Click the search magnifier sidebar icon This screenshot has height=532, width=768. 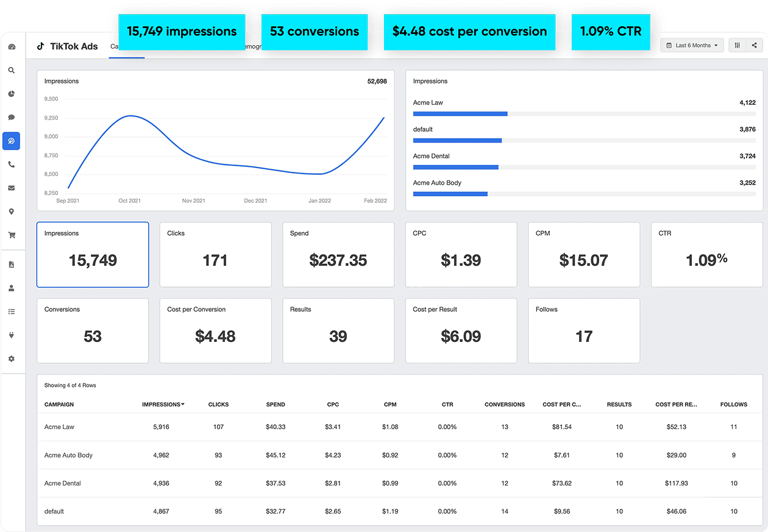pos(12,71)
